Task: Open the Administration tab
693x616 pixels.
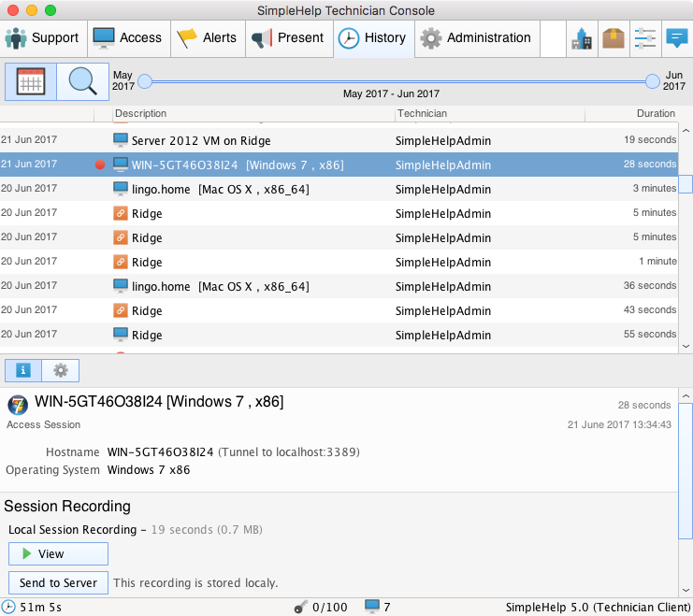Action: [x=477, y=38]
